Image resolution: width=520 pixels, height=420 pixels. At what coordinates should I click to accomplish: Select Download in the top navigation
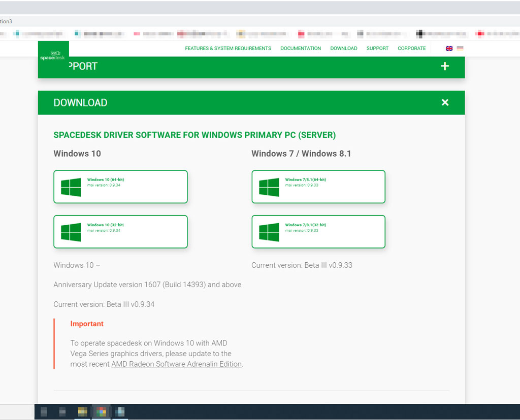coord(344,49)
